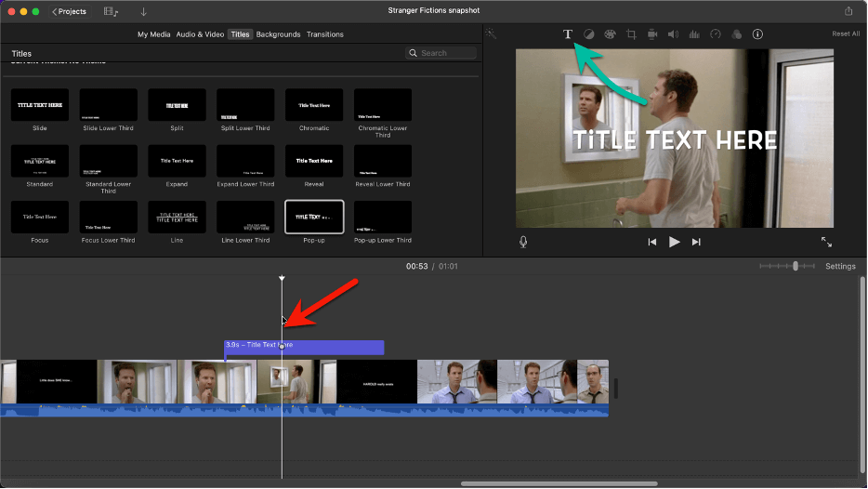
Task: Select the 'HAROLD' black title clip
Action: 377,381
